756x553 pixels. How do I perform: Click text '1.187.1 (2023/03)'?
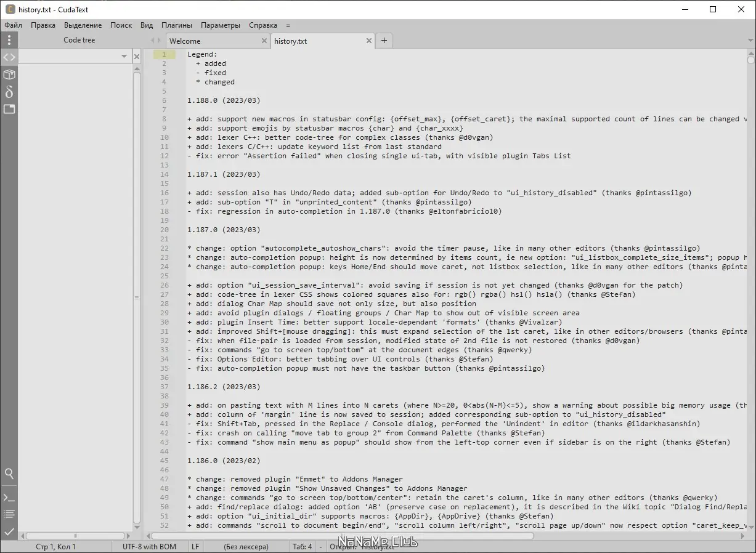coord(224,174)
